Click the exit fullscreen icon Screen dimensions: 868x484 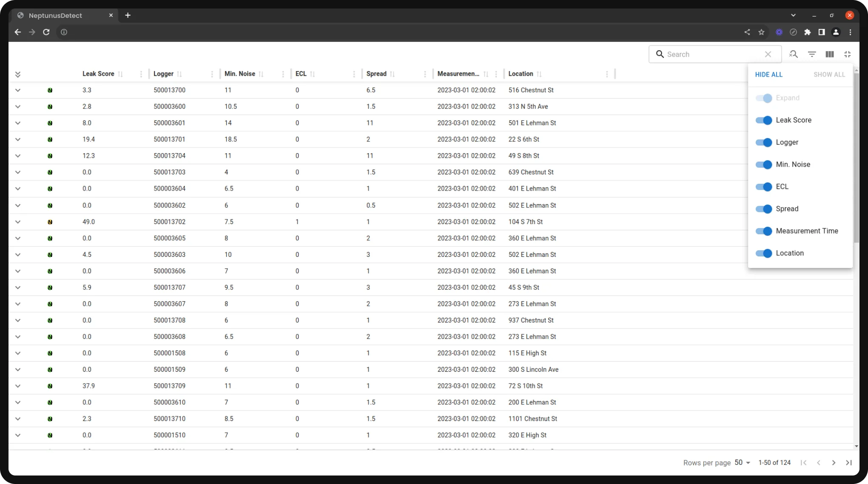847,54
